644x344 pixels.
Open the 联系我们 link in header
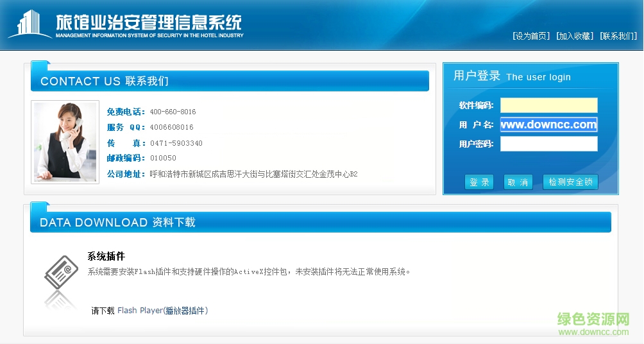point(618,36)
